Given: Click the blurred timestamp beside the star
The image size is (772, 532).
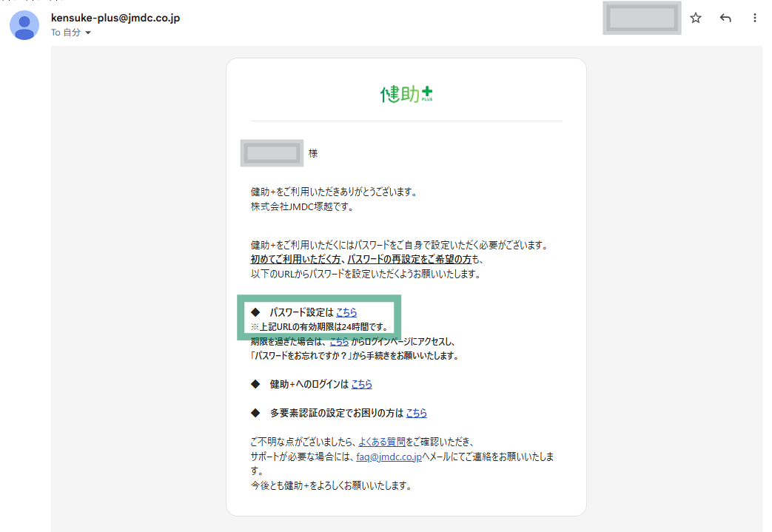Looking at the screenshot, I should (642, 18).
